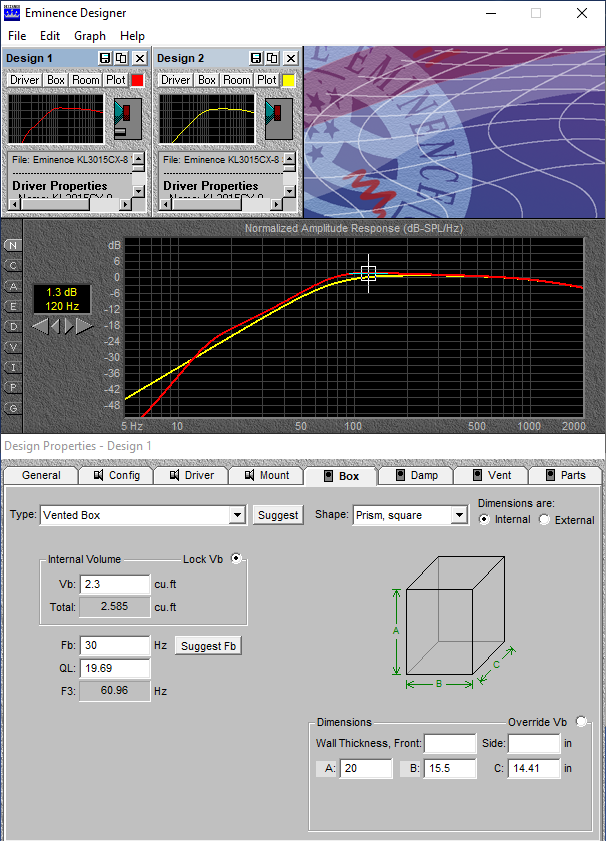
Task: Click the Wall Thickness Front input field
Action: click(x=450, y=743)
